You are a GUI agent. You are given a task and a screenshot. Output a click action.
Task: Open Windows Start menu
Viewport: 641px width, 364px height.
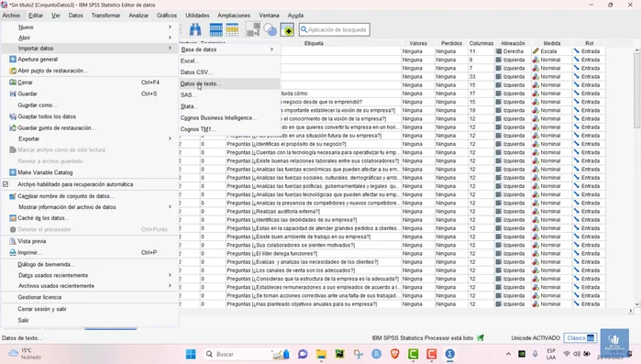pos(191,354)
